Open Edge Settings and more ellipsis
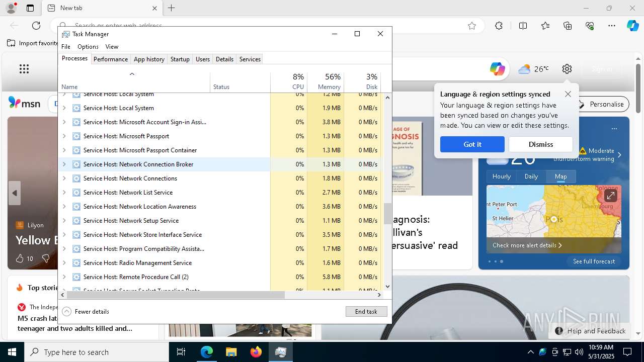 [612, 26]
